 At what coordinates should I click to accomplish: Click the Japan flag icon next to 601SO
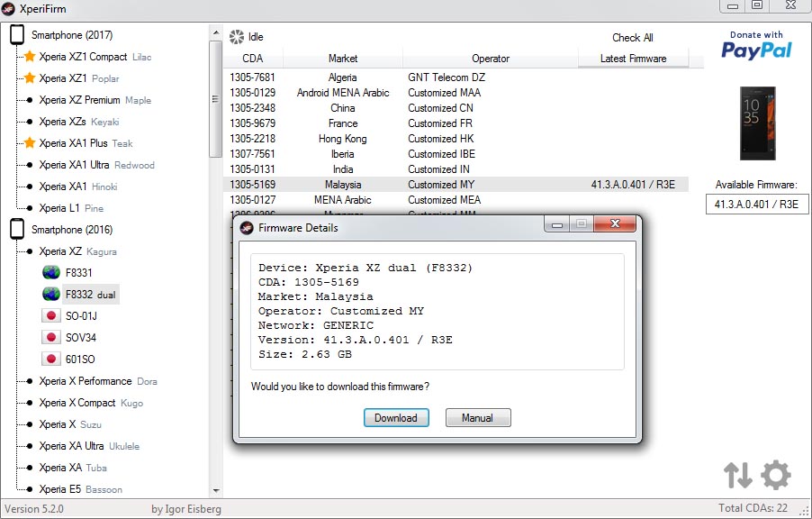50,359
